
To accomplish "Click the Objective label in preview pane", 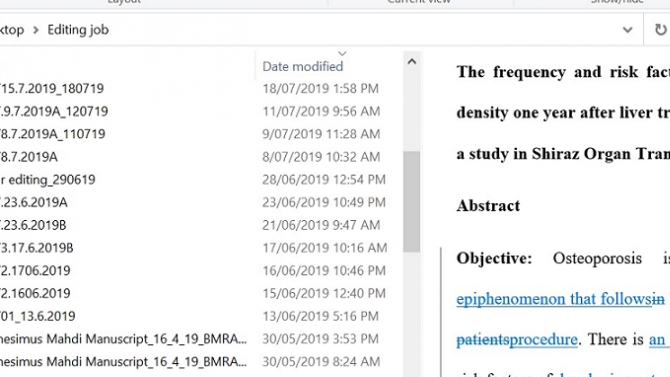I will click(494, 258).
